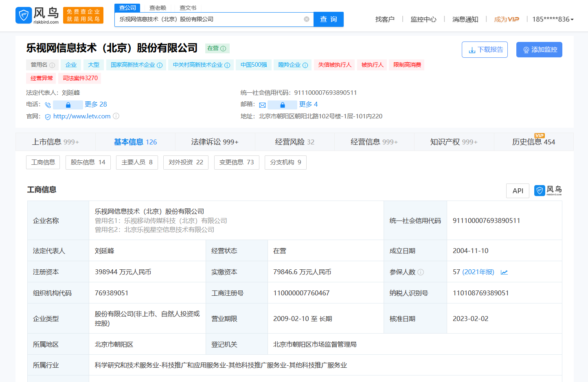Viewport: 588px width, 382px height.
Task: Click the riskbird logo beside API button
Action: point(548,190)
